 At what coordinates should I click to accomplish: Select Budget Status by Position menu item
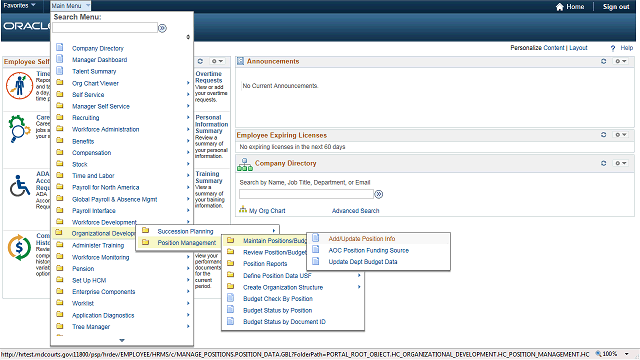278,310
